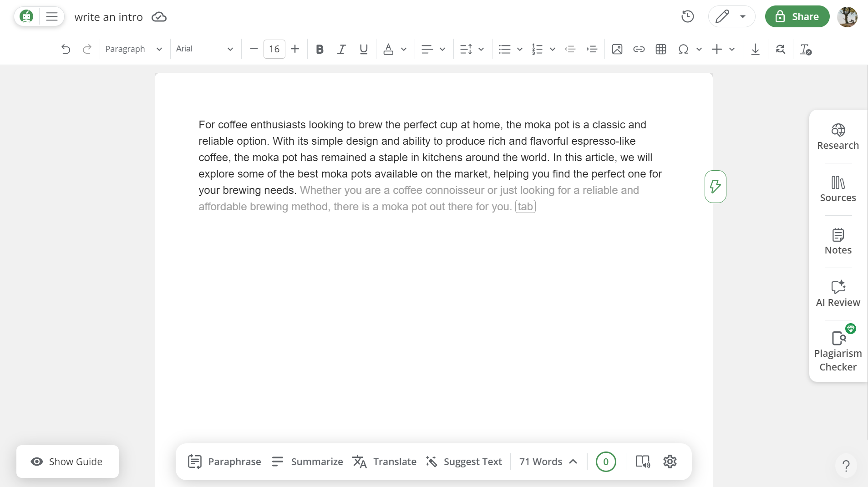Open the Paragraph style dropdown
868x487 pixels.
133,49
